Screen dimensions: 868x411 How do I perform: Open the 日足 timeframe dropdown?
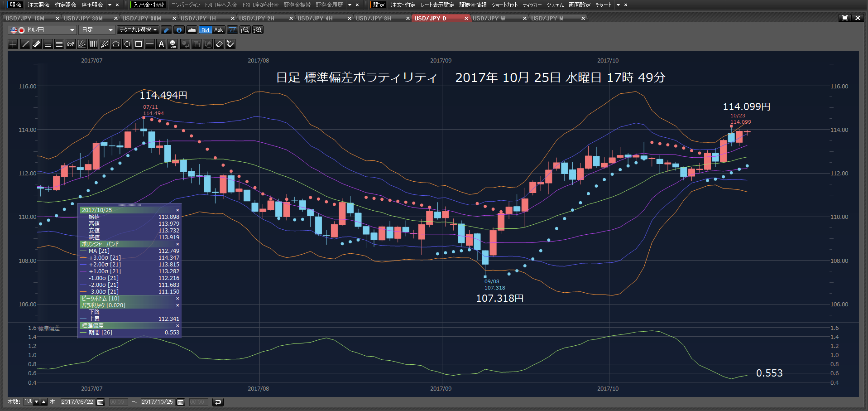click(x=97, y=30)
